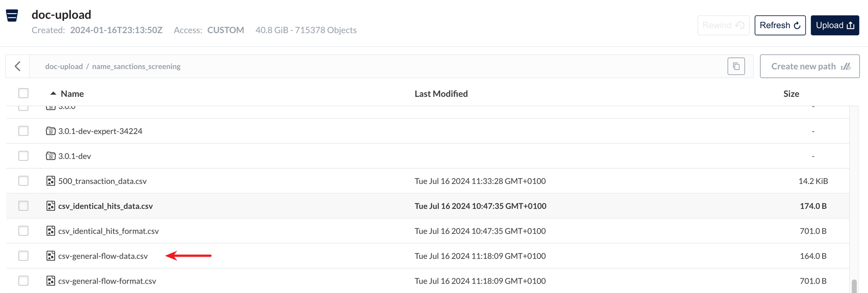Click the 3.0.1-dev-expert-34224 folder icon
The width and height of the screenshot is (868, 293).
point(51,131)
